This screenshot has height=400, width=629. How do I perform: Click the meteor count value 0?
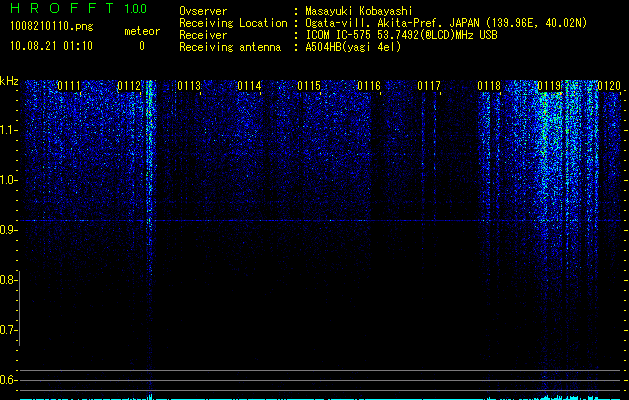[x=142, y=46]
